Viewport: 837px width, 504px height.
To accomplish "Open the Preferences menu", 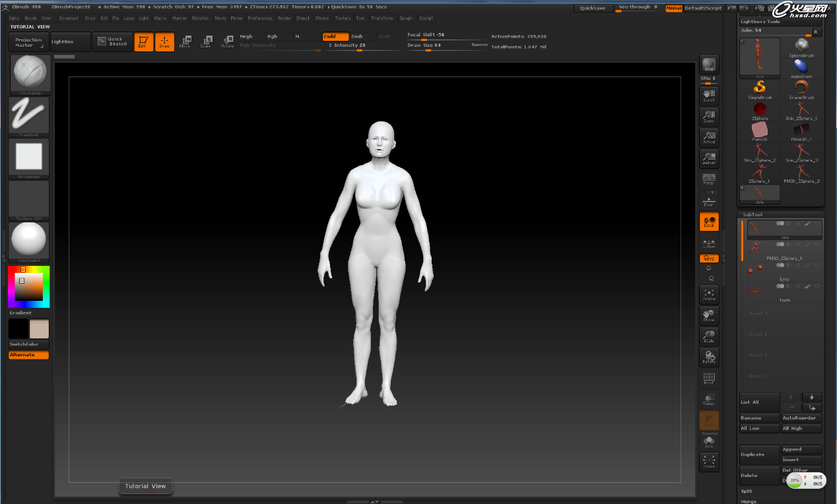I will (x=260, y=18).
